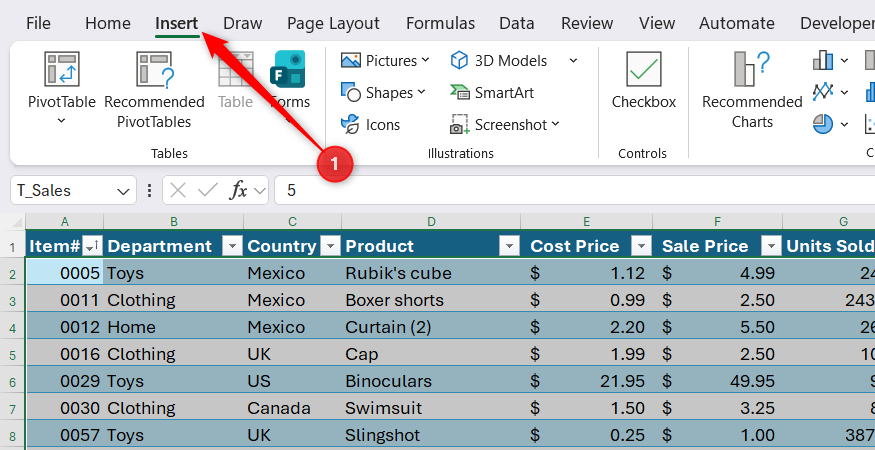Select column B header
Image resolution: width=875 pixels, height=450 pixels.
pos(174,222)
